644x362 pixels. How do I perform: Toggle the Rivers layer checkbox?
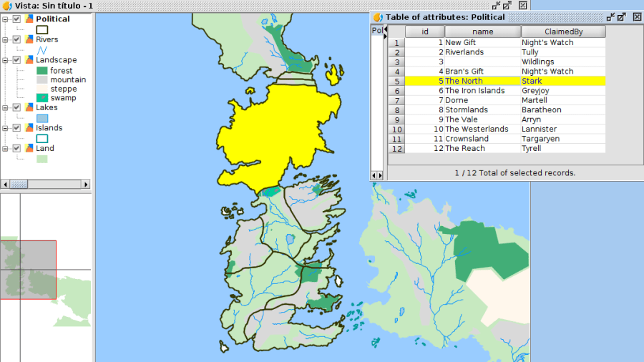pos(17,40)
